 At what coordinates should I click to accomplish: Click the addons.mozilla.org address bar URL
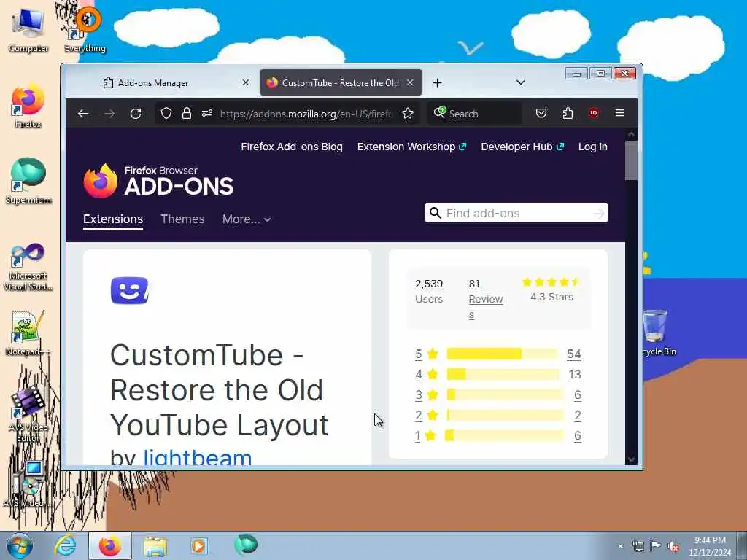point(305,114)
